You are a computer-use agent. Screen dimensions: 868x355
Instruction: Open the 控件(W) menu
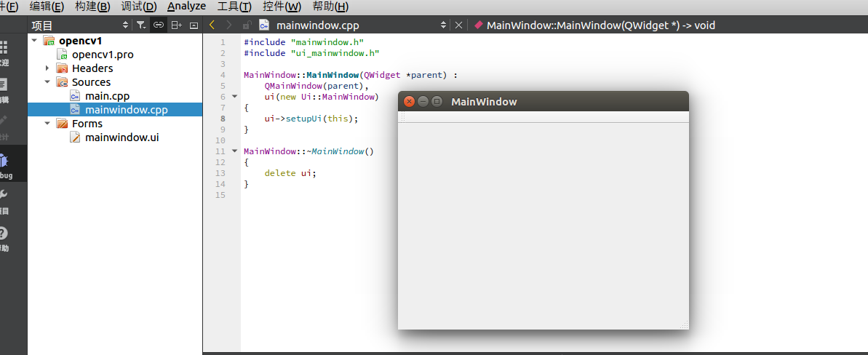click(x=282, y=7)
